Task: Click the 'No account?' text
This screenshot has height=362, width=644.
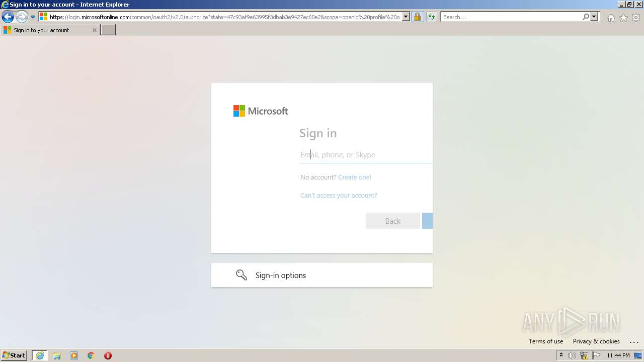Action: [x=318, y=177]
